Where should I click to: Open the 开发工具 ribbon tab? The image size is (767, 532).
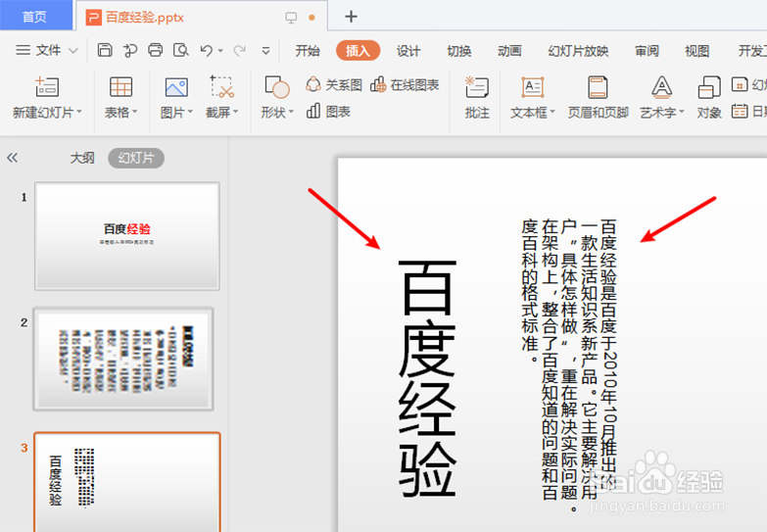752,50
